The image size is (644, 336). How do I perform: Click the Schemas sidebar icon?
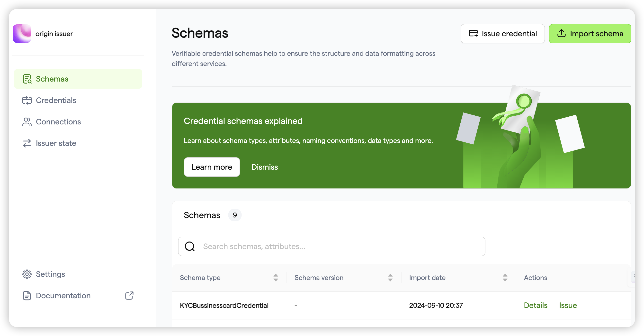[27, 79]
